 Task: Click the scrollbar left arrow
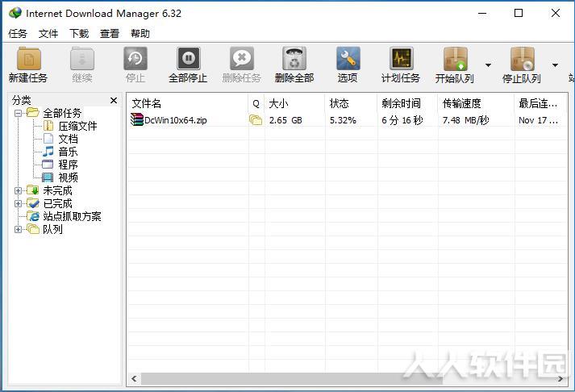pos(134,379)
